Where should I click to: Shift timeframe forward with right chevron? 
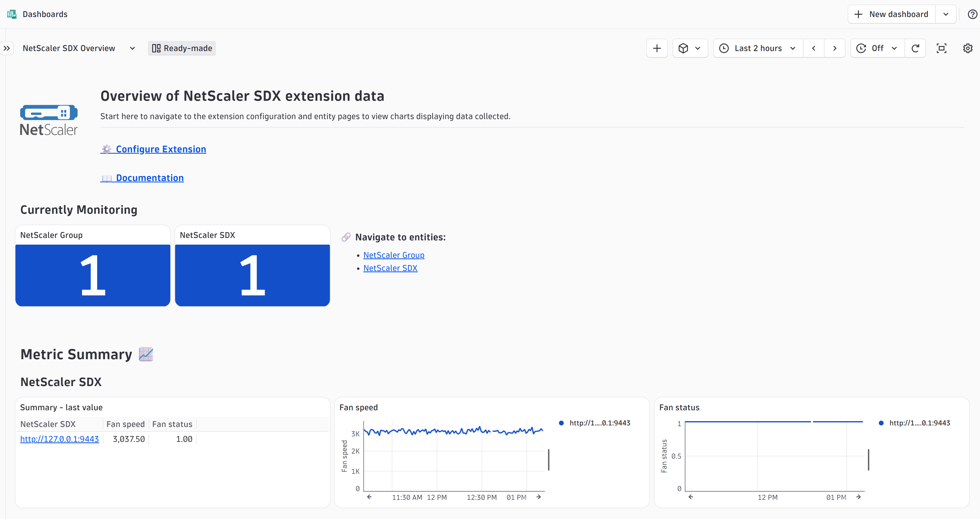835,48
